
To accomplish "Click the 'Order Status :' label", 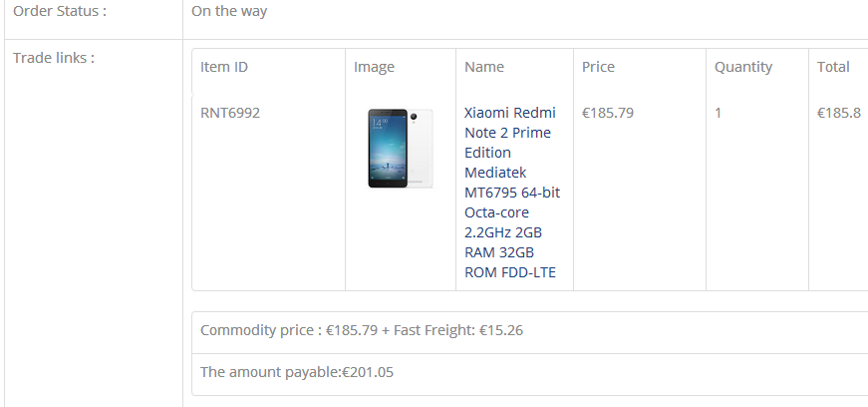I will point(60,11).
